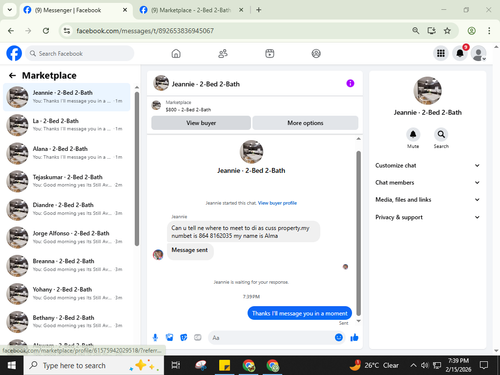Screen dimensions: 500x375
Task: Open the Chrome profile icon
Action: (472, 31)
